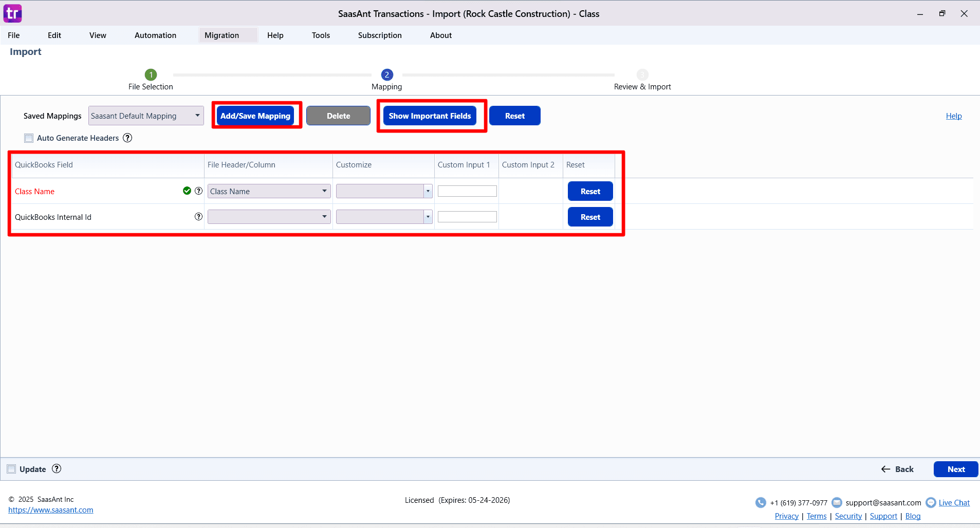
Task: Minimize the SaasAnt Transactions window
Action: tap(920, 14)
